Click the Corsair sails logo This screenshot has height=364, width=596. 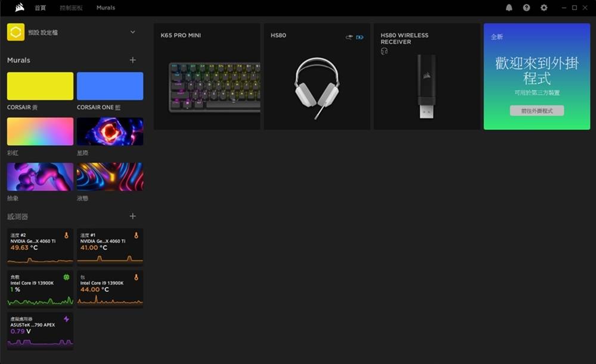[x=20, y=8]
